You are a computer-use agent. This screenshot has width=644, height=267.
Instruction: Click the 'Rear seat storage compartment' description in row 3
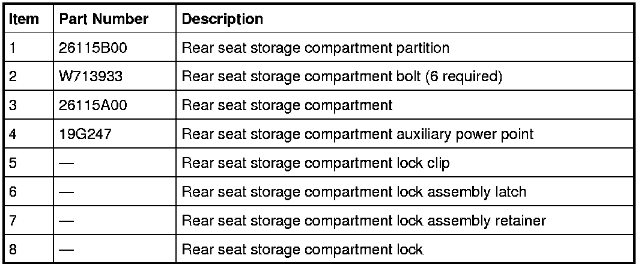pyautogui.click(x=287, y=105)
